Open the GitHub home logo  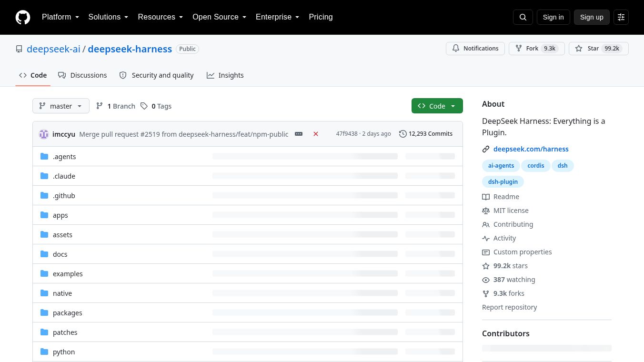coord(23,17)
